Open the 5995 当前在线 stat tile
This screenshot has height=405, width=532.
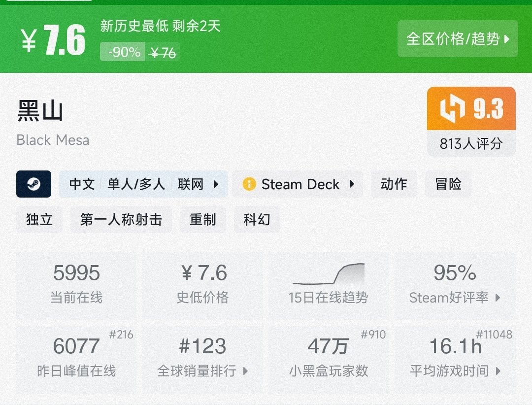(x=76, y=286)
